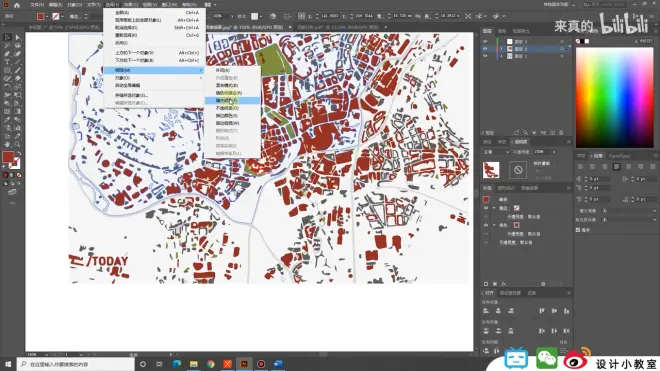This screenshot has width=660, height=371.
Task: Open the opacity arrow in Transparency panel
Action: (554, 152)
